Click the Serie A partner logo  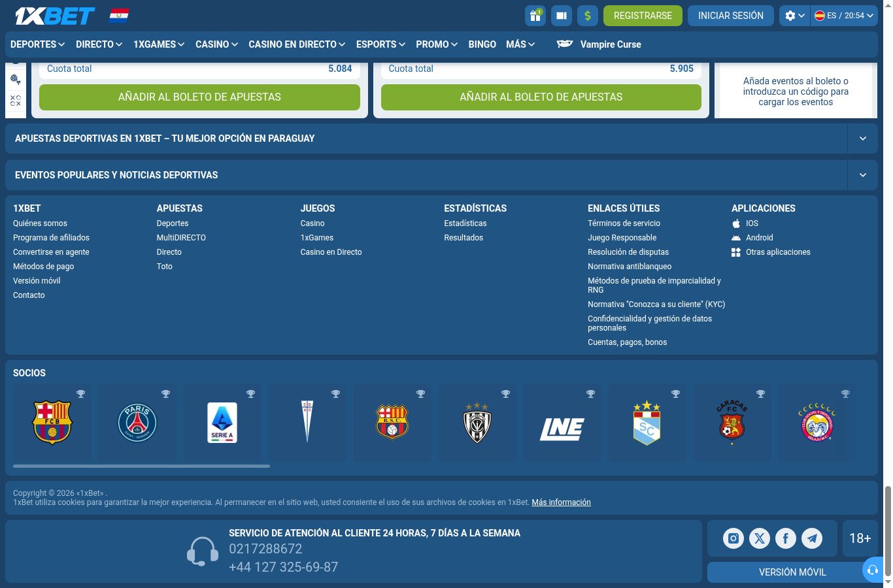tap(222, 423)
